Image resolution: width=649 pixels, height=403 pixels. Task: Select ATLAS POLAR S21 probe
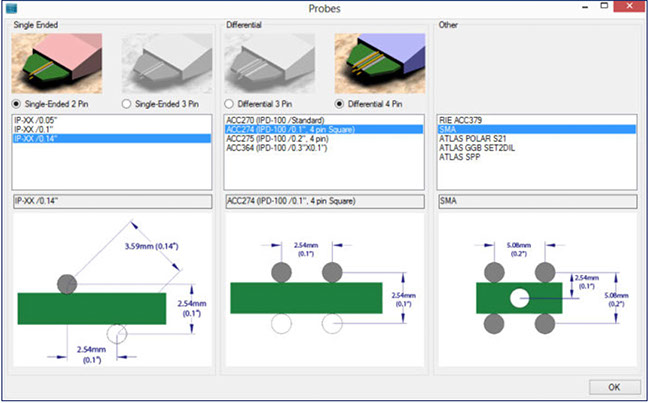pyautogui.click(x=473, y=138)
